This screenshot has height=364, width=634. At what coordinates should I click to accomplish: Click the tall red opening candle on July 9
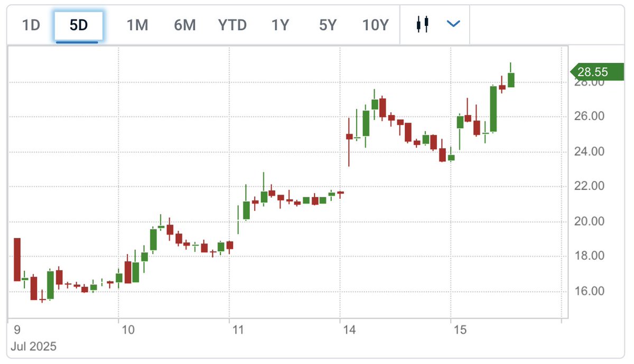tap(17, 259)
